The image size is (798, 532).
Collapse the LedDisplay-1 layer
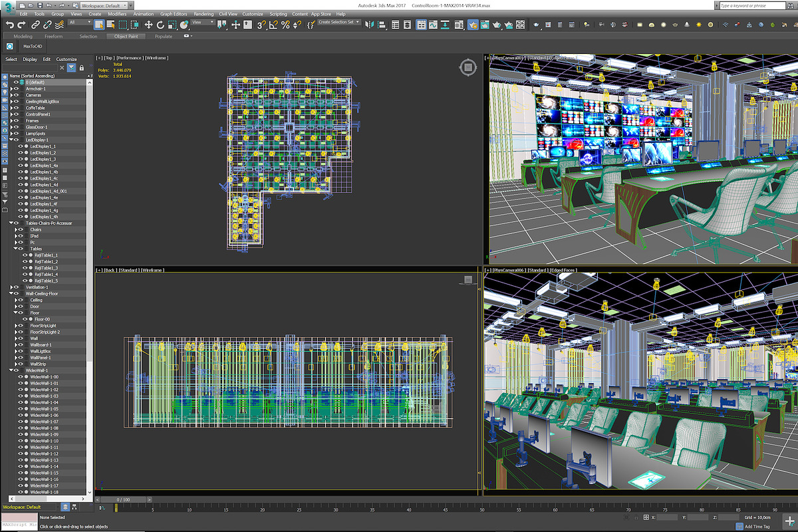click(x=11, y=140)
